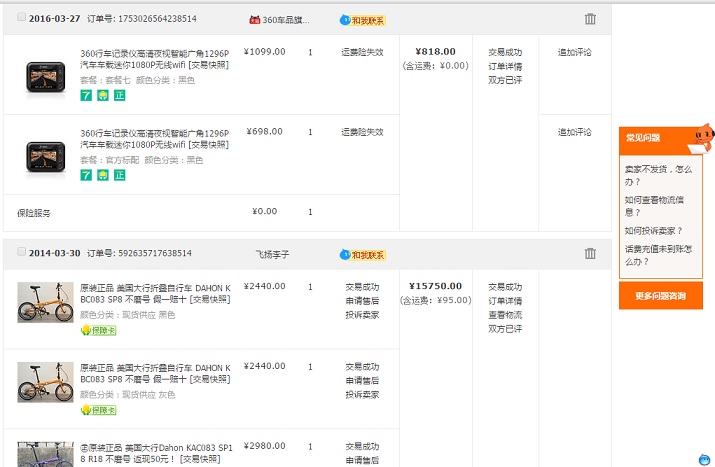
Task: Click the 2016-03-27 order date
Action: [54, 19]
